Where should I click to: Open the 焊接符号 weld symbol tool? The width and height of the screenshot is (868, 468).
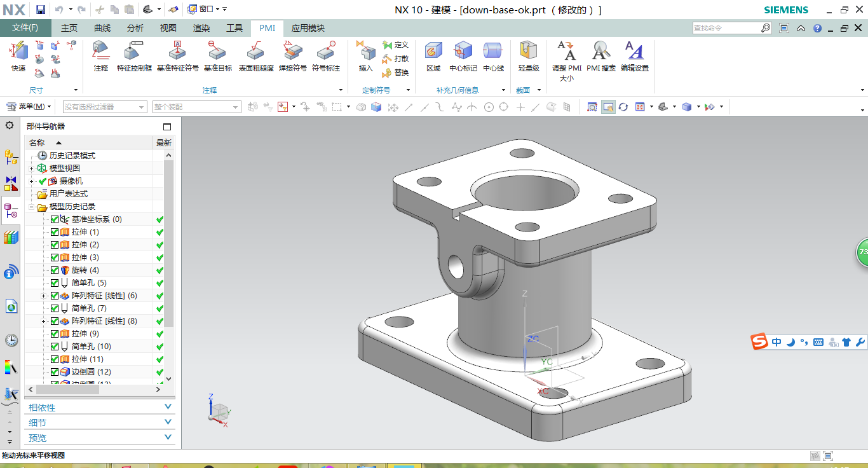(293, 57)
